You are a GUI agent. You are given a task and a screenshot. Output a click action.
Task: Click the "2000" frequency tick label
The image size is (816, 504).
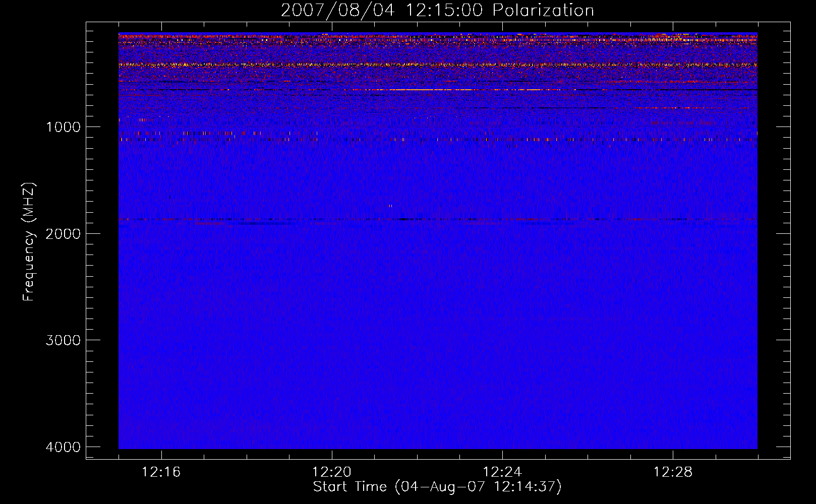[63, 234]
